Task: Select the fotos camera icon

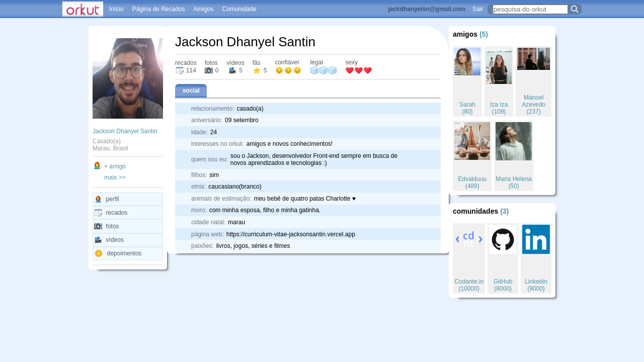Action: pyautogui.click(x=98, y=226)
